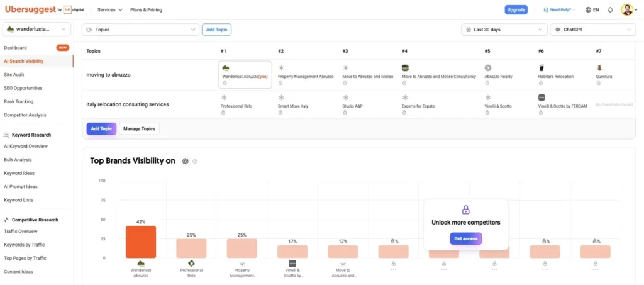Click lock icon under Smart Move Italy
The image size is (644, 285).
tap(280, 112)
